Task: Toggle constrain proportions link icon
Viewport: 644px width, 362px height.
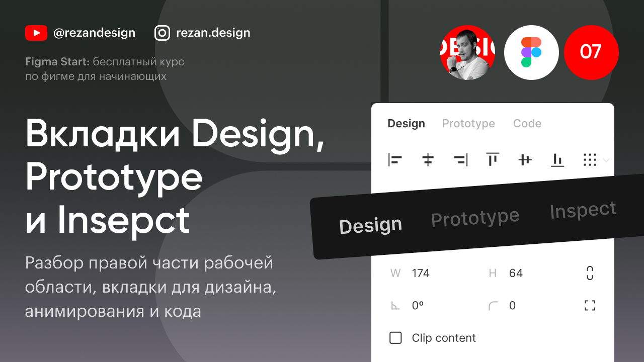Action: [590, 273]
